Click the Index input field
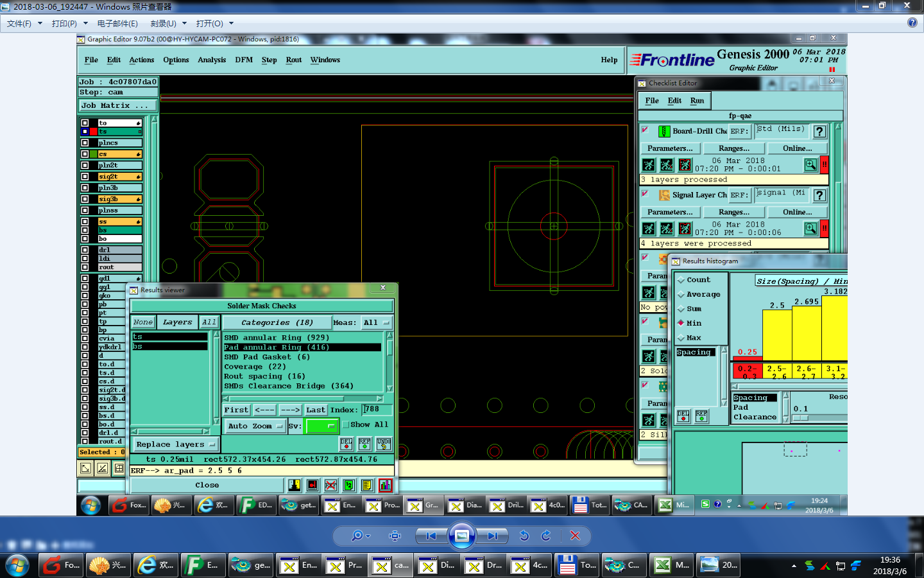This screenshot has width=924, height=578. coord(377,410)
